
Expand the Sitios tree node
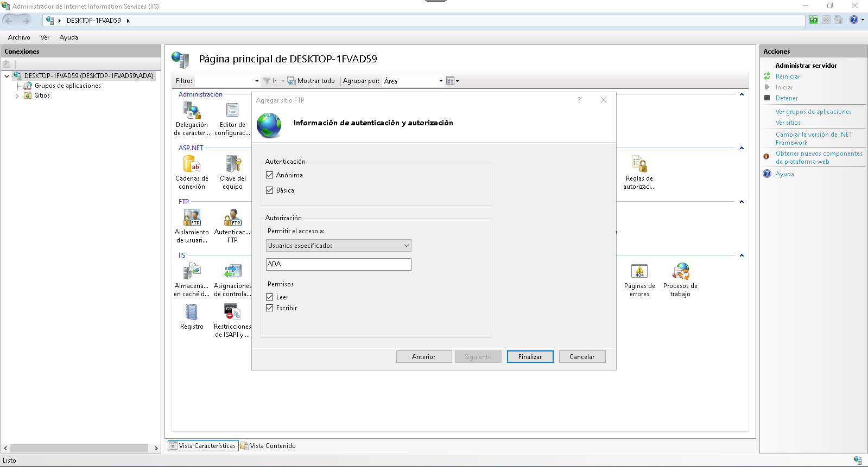[17, 96]
